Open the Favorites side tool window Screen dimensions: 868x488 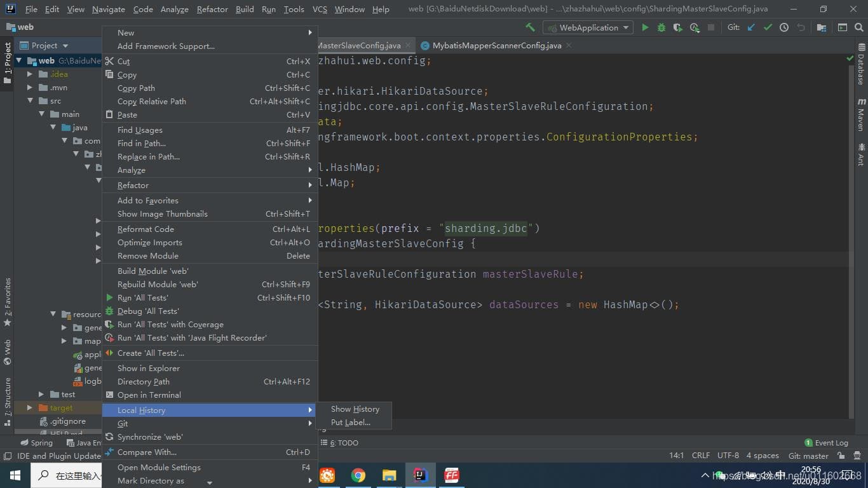8,302
